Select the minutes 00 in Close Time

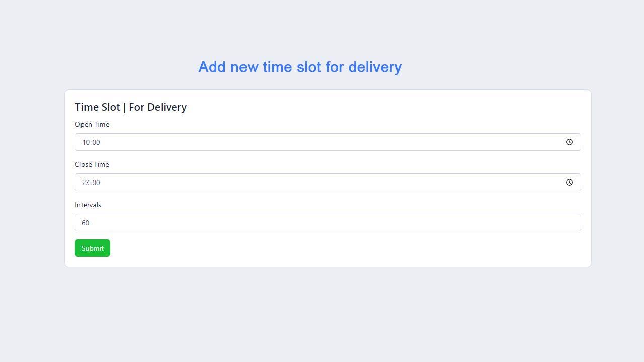pyautogui.click(x=96, y=183)
